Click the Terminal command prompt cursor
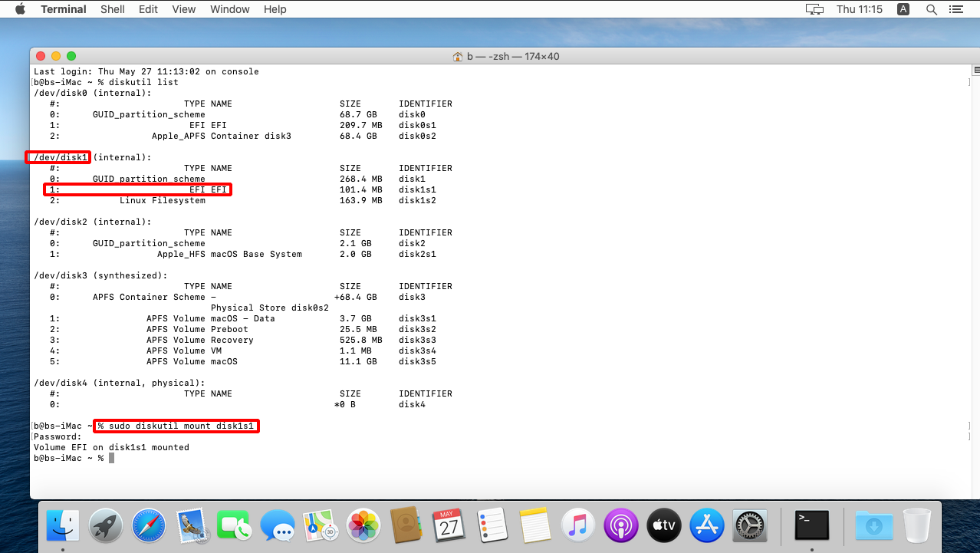The image size is (980, 553). [111, 458]
